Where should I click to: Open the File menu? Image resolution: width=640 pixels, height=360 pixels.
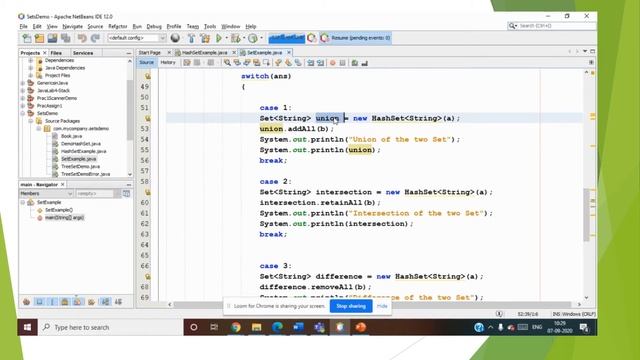(x=23, y=26)
